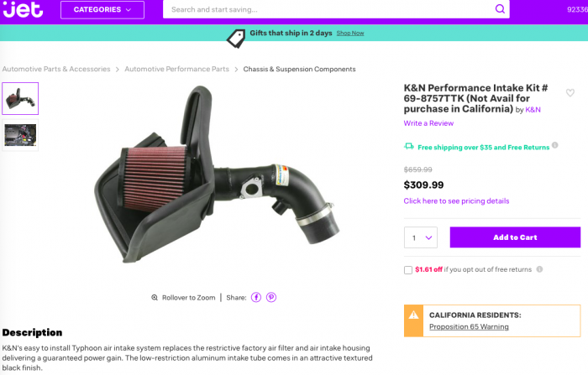The image size is (588, 375).
Task: Click into the search input field
Action: pyautogui.click(x=330, y=9)
